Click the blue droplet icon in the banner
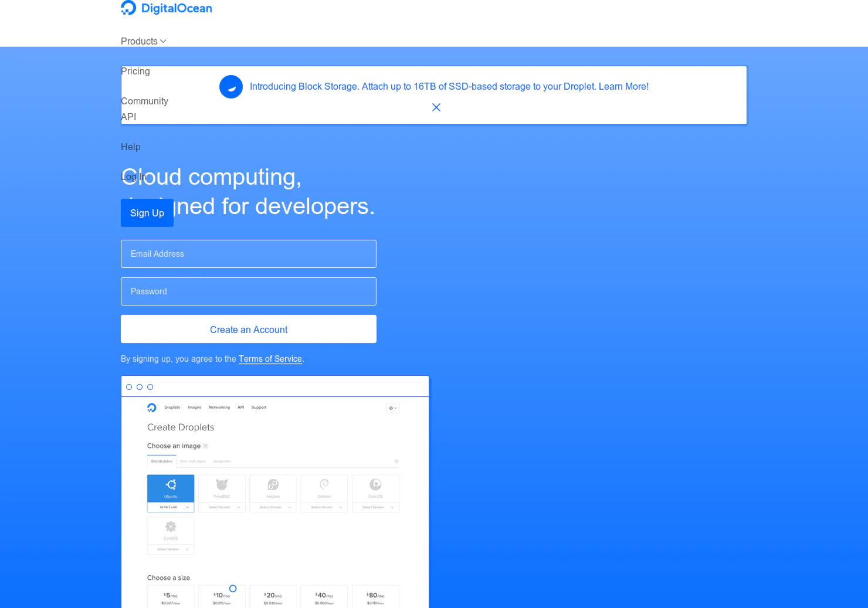The width and height of the screenshot is (868, 608). coord(230,86)
